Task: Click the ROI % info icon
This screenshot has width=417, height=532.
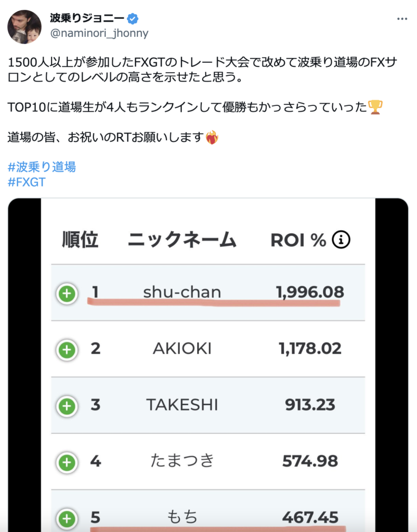Action: 341,240
